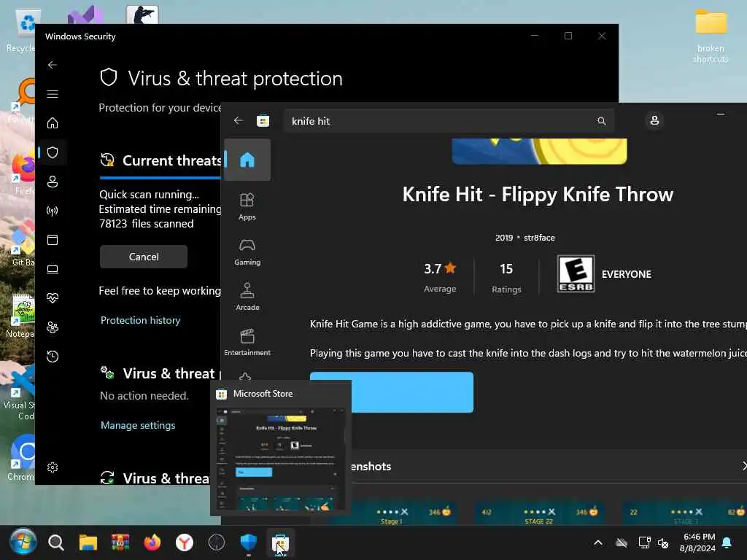Open the user profile icon in Store
Image resolution: width=747 pixels, height=560 pixels.
(x=654, y=120)
